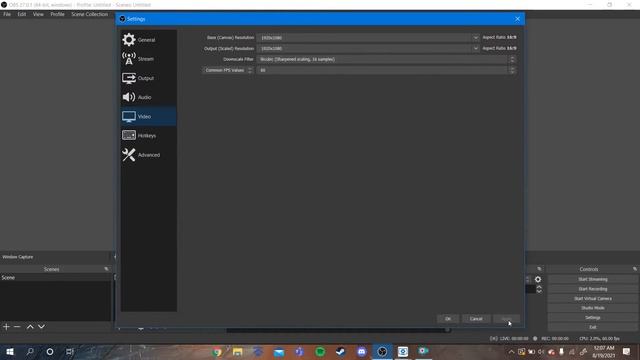The height and width of the screenshot is (360, 640).
Task: Move scene down with down arrow
Action: (x=41, y=327)
